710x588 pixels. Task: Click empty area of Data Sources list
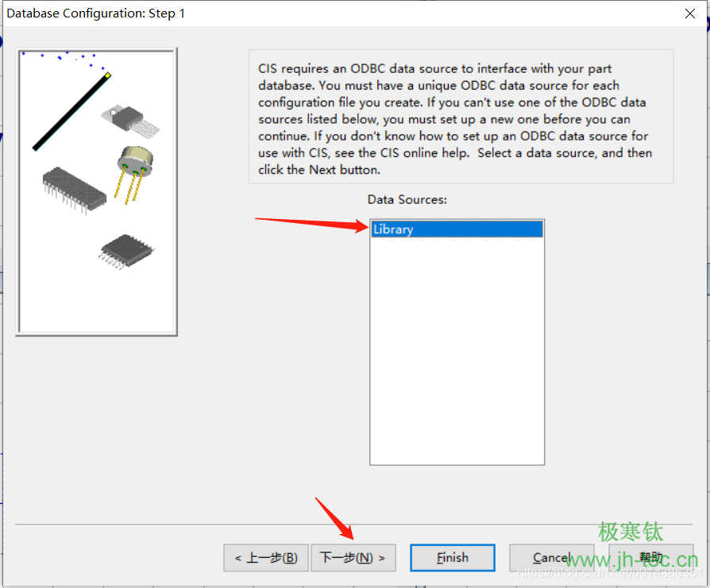(457, 357)
